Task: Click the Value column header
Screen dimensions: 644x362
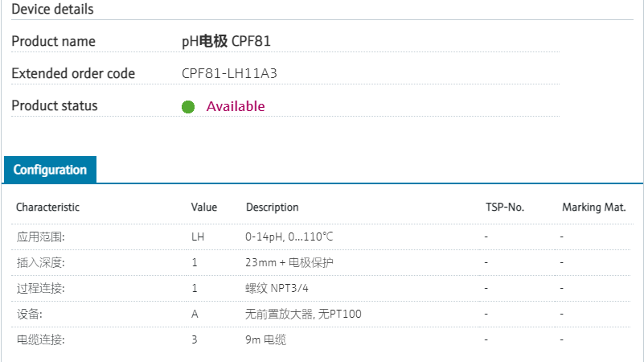Action: tap(204, 208)
